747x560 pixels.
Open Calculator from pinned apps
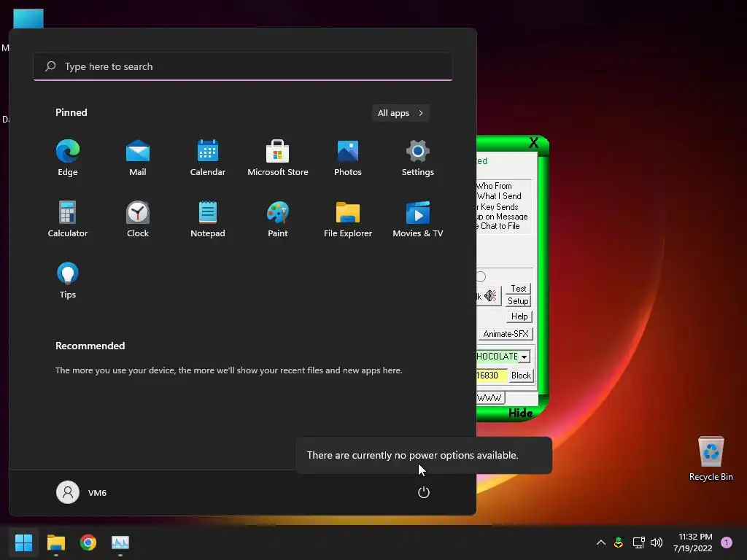point(68,219)
